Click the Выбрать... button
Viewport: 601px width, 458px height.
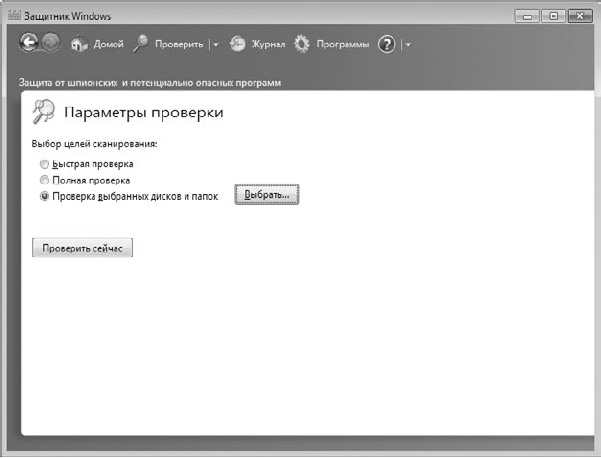(x=267, y=195)
